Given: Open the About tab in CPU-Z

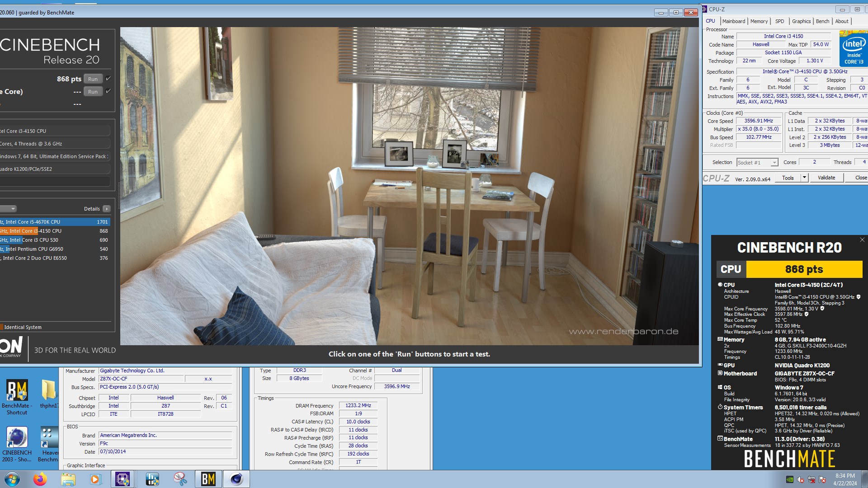Looking at the screenshot, I should [x=842, y=21].
